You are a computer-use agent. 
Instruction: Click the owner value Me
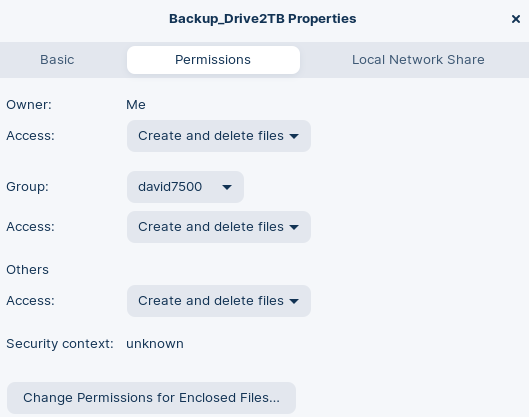(136, 105)
